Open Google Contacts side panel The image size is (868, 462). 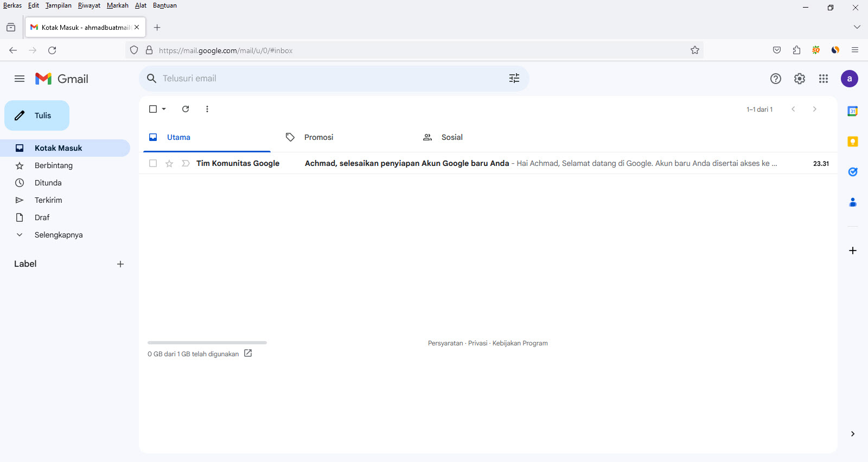[x=852, y=202]
